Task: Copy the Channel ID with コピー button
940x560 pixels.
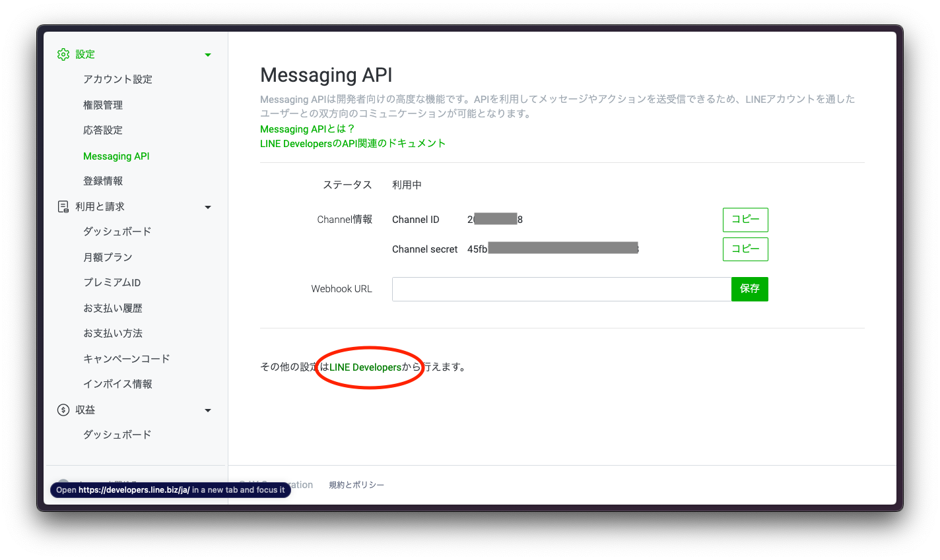Action: click(x=745, y=220)
